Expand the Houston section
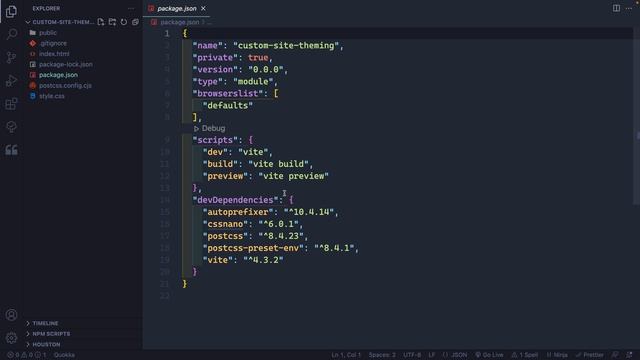The image size is (640, 360). (x=46, y=344)
